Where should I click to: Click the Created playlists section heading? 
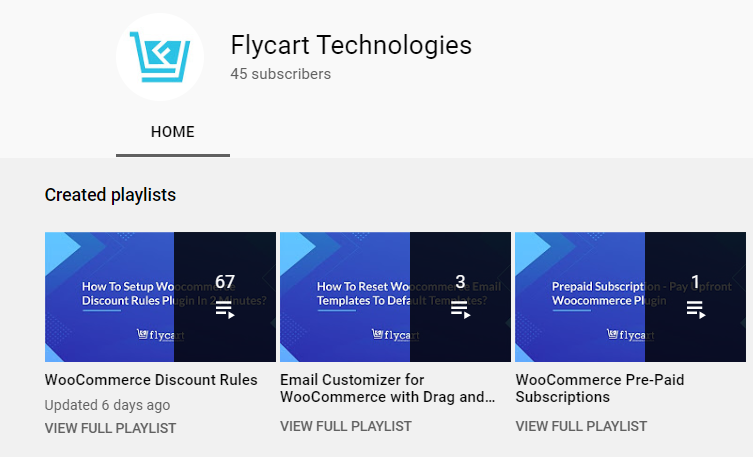110,195
